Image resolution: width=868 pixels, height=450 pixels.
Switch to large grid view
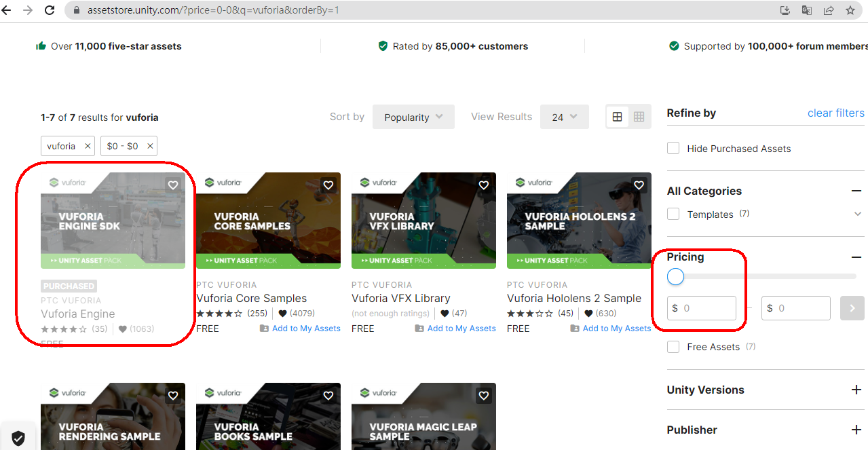(617, 117)
